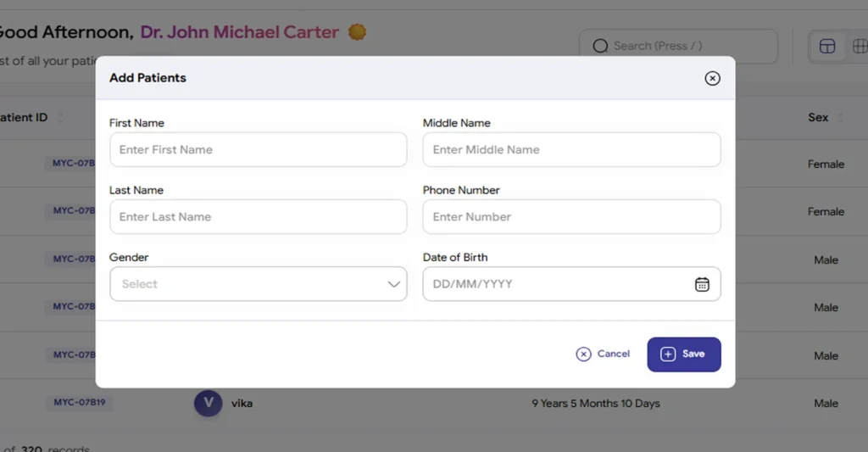Click the plus icon on Save
868x452 pixels.
668,354
